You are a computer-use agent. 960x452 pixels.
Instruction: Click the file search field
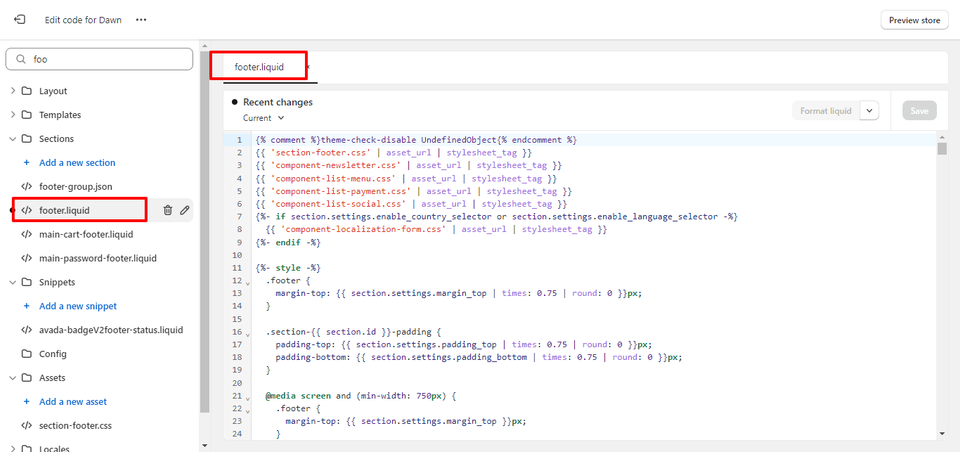point(99,59)
